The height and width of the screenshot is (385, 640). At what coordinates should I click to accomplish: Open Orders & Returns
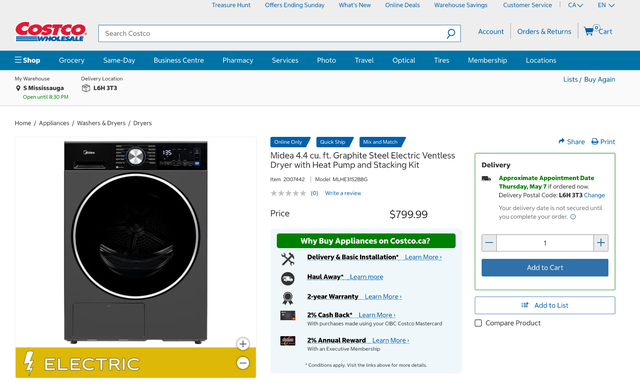[x=544, y=31]
